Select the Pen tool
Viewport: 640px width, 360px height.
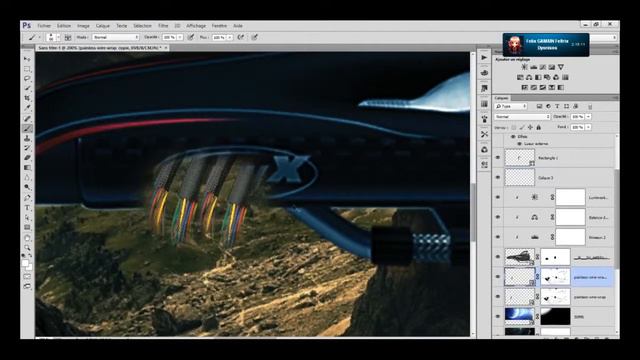(x=27, y=198)
